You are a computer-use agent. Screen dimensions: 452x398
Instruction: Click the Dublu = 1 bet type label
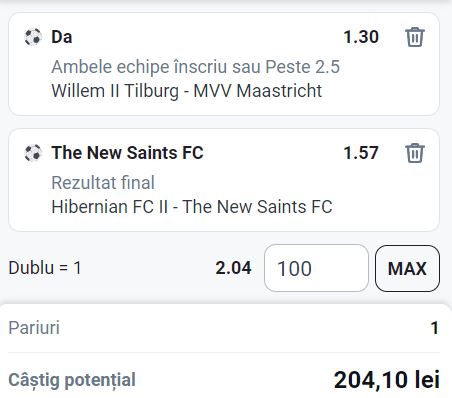(x=45, y=268)
